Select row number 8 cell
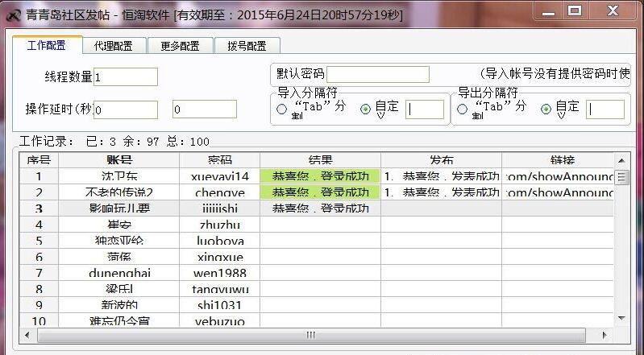This screenshot has width=644, height=355. point(39,289)
